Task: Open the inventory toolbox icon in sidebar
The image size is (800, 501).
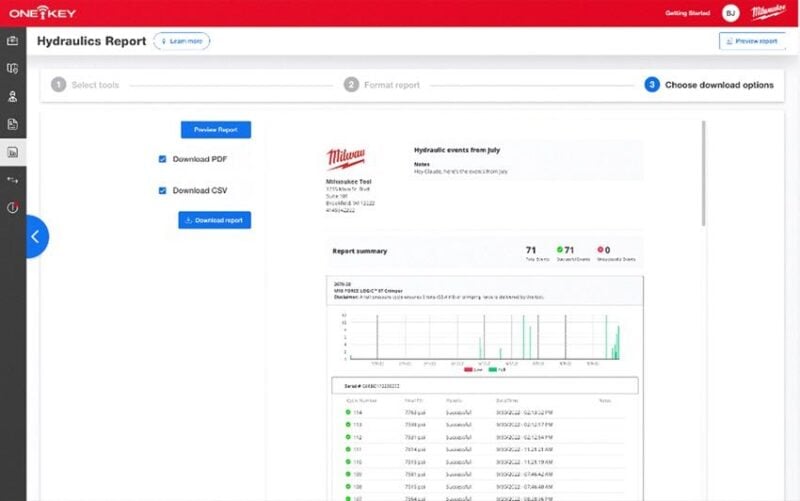Action: [x=13, y=41]
